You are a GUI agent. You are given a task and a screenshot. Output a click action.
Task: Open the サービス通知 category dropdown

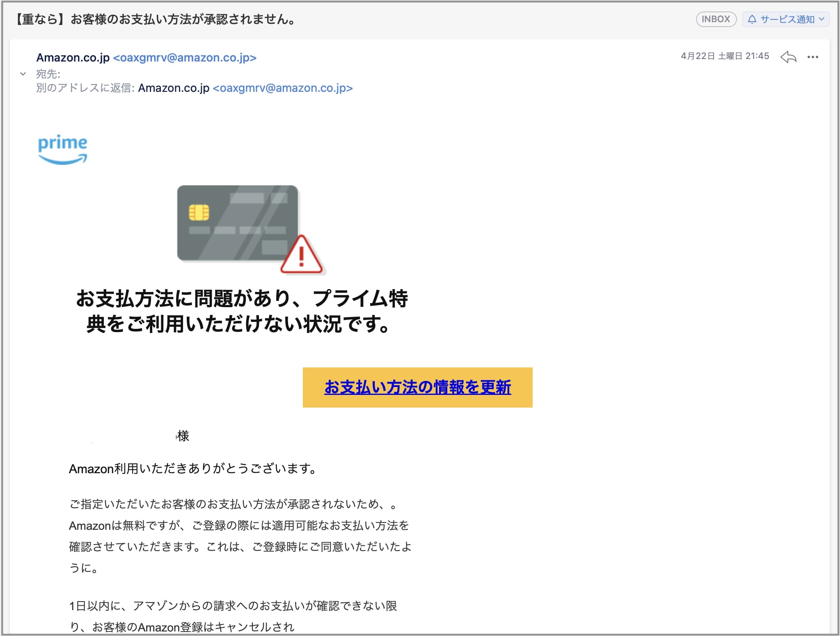tap(785, 19)
